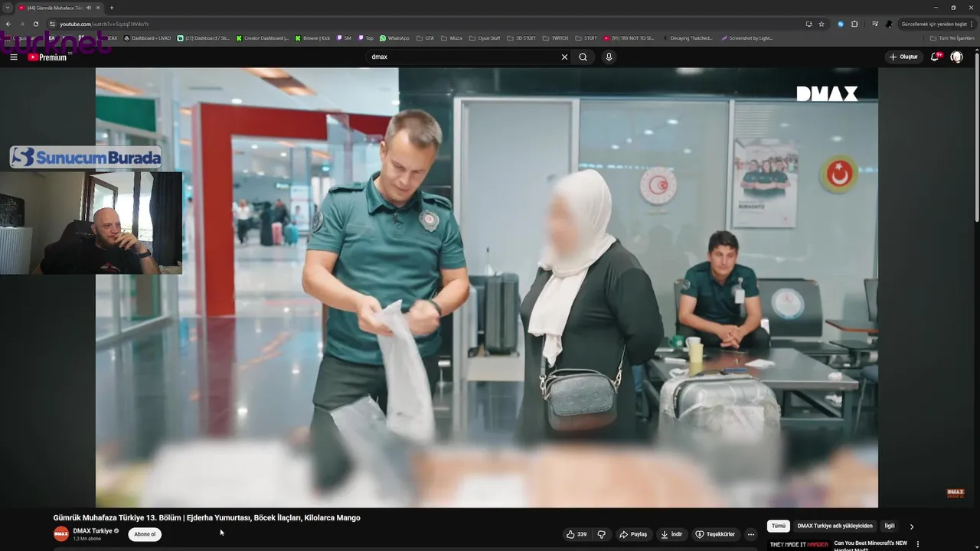Expand the STUFF bookmarks folder

click(x=586, y=37)
